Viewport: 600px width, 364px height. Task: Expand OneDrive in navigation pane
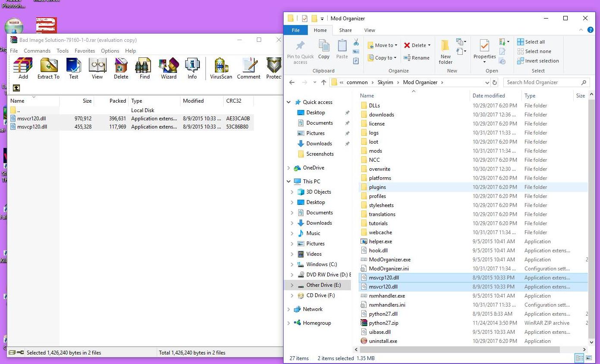click(289, 168)
